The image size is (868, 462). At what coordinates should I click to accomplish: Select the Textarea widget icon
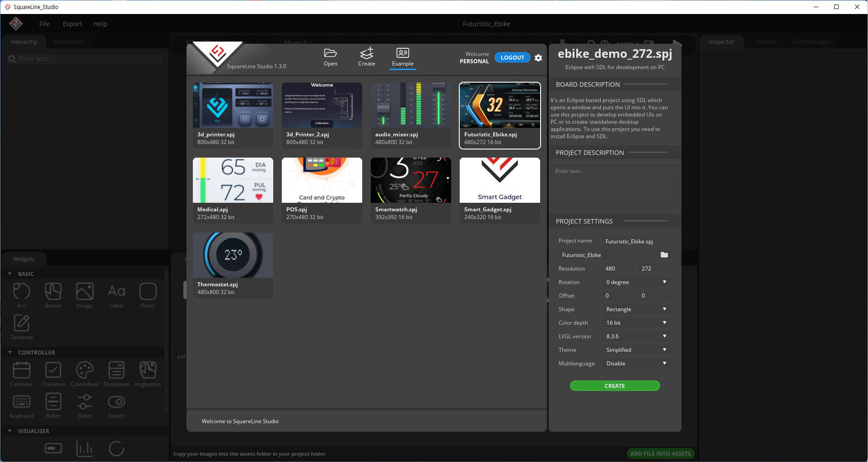click(21, 323)
